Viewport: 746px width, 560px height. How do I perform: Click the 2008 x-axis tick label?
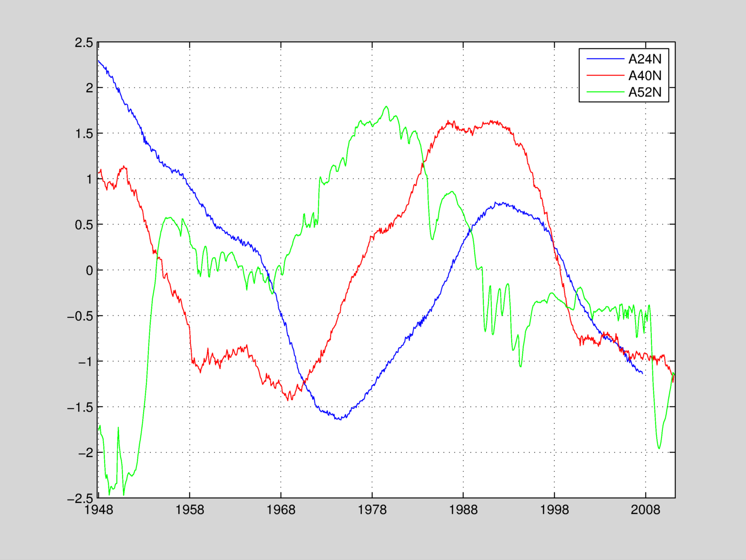point(646,510)
